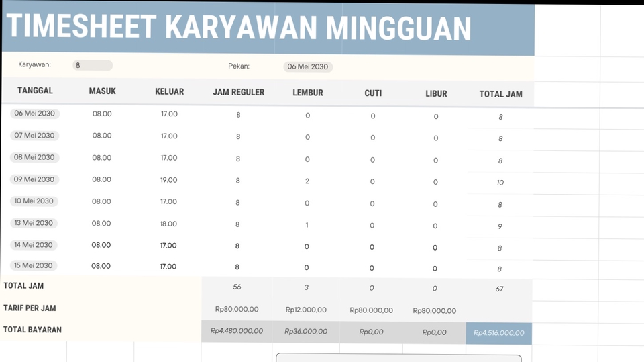Click the TARIF PER JAM row label
The width and height of the screenshot is (644, 362).
pos(30,308)
